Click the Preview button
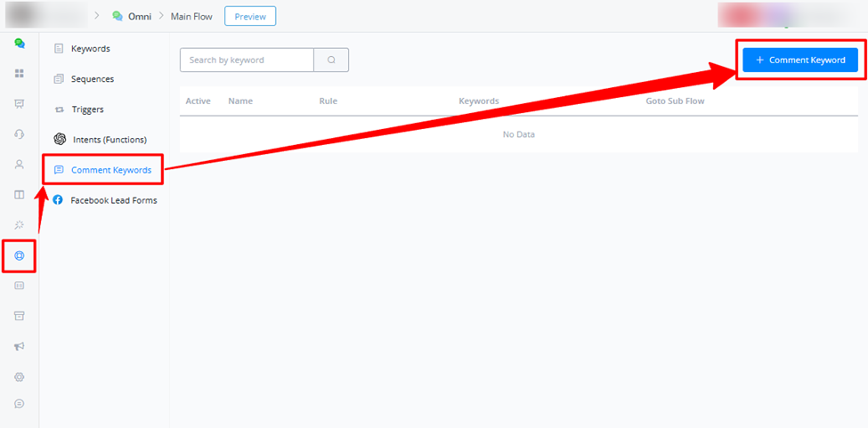The image size is (868, 428). (x=250, y=16)
